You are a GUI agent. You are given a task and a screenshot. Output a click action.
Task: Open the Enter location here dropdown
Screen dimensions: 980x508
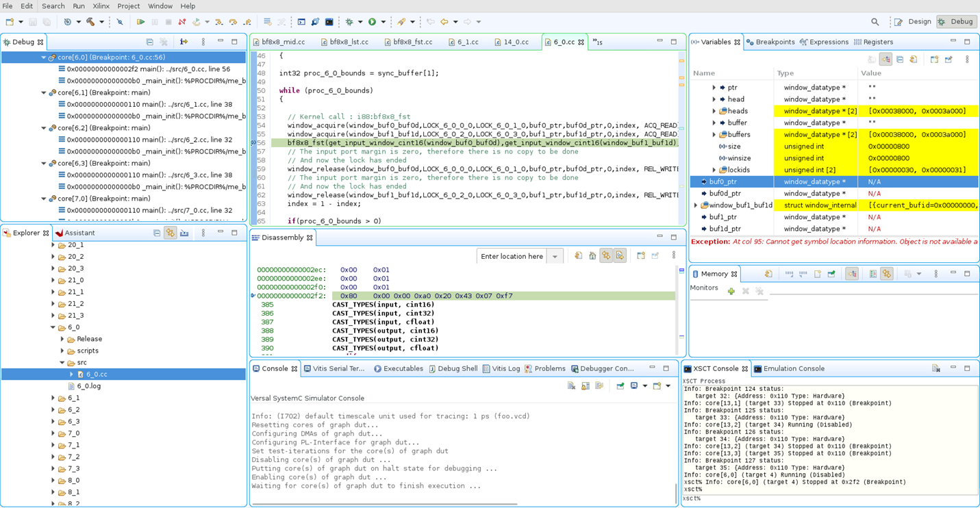click(555, 257)
